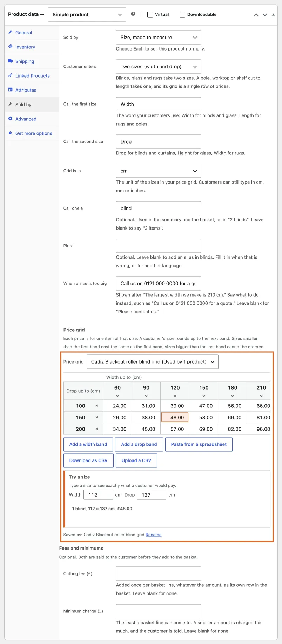Screen dimensions: 282x644
Task: Open the Shipping tab
Action: pyautogui.click(x=32, y=61)
